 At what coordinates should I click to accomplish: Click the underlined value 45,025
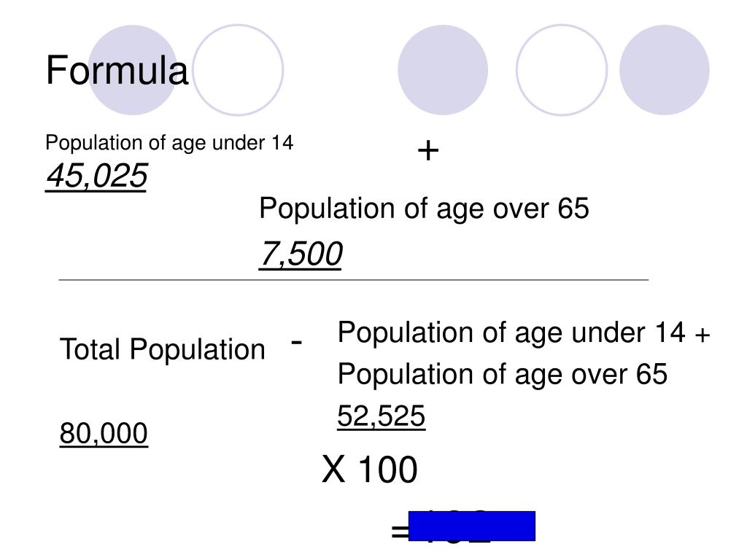[96, 176]
